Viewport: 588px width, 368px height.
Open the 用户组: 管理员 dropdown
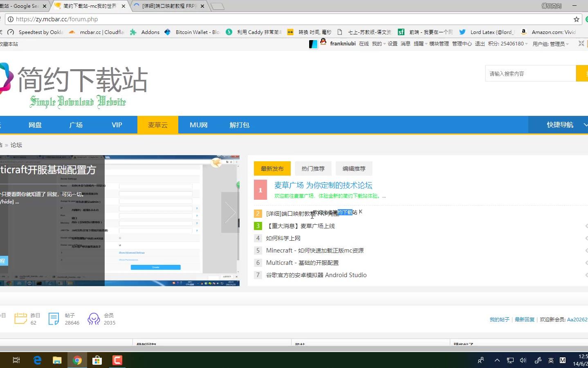pyautogui.click(x=550, y=43)
